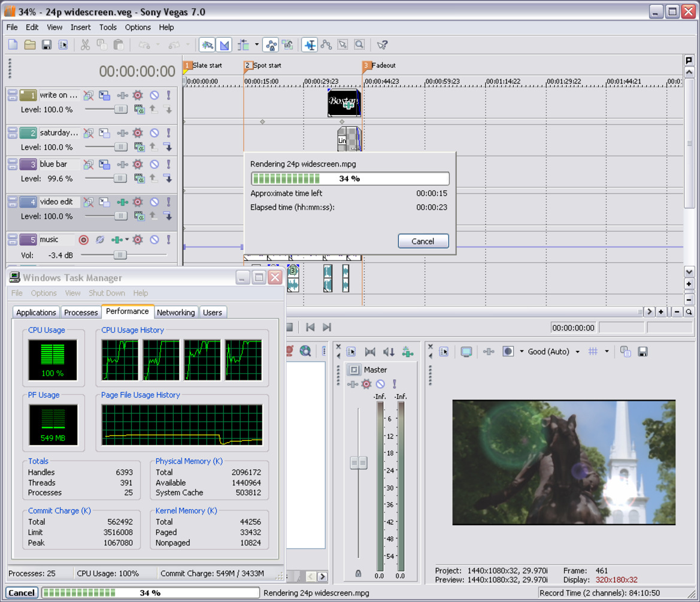The height and width of the screenshot is (602, 700).
Task: Click the music track Vol slider handle
Action: (120, 255)
